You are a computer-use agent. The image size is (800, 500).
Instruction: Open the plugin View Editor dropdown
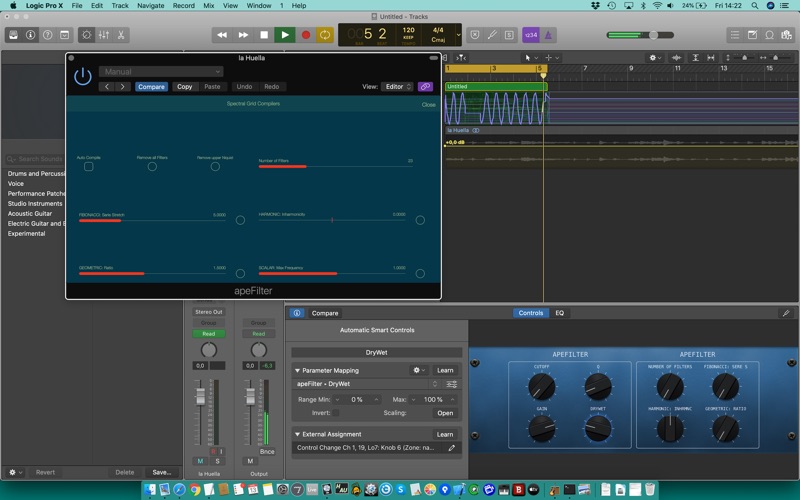(x=397, y=87)
